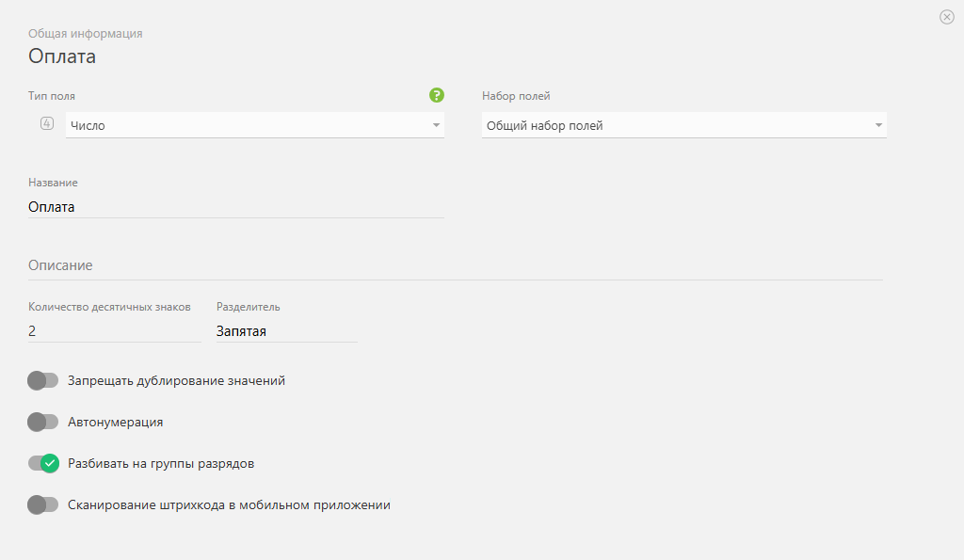964x560 pixels.
Task: Open the green question mark help icon
Action: coord(437,95)
